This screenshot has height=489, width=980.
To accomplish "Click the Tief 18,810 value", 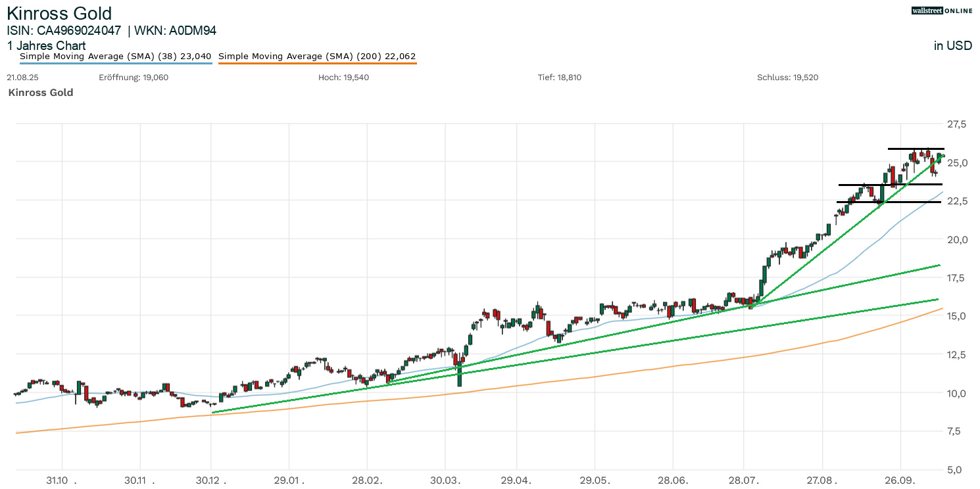I will coord(560,78).
